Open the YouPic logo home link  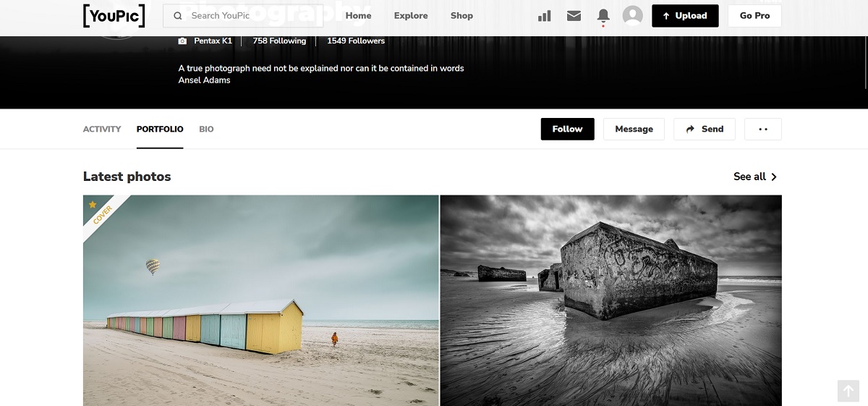[x=114, y=15]
